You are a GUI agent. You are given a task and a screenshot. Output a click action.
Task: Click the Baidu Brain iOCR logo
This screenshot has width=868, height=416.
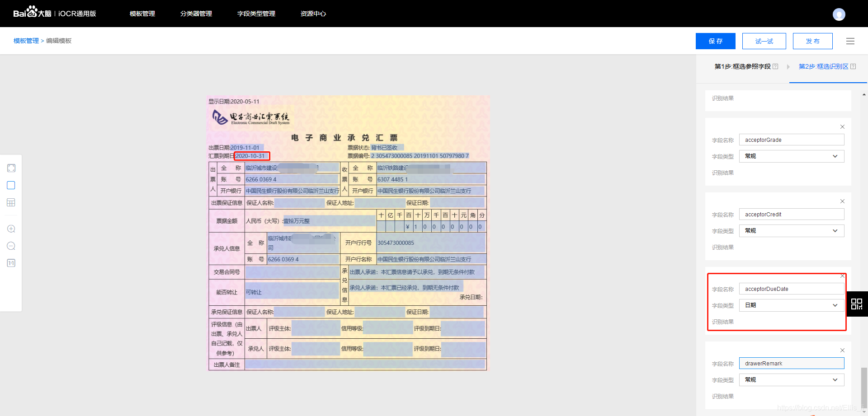(55, 13)
